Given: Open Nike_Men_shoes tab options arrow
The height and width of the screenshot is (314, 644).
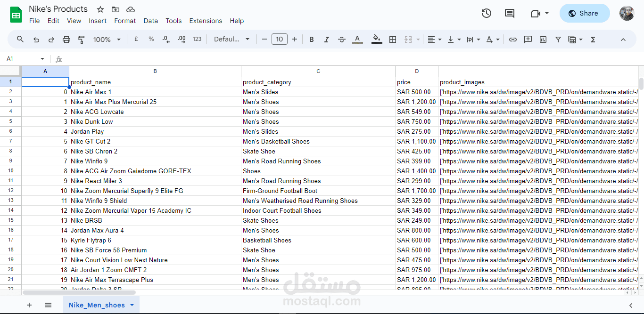Looking at the screenshot, I should pyautogui.click(x=132, y=305).
